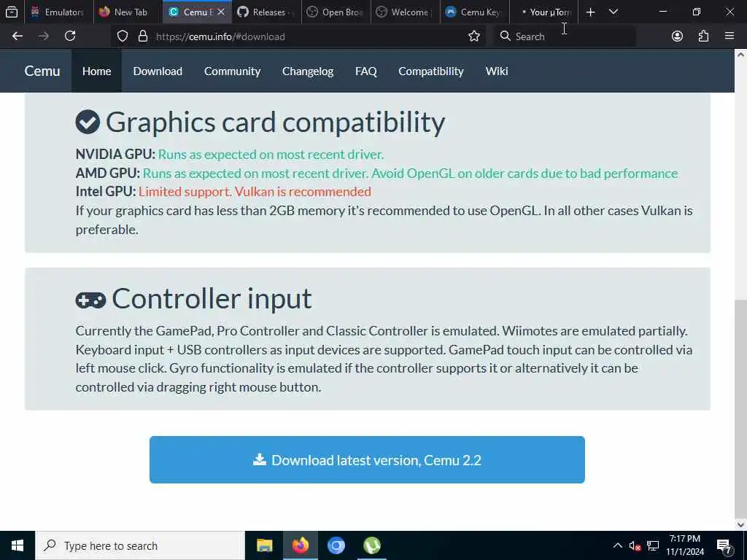
Task: Click the padlock site security icon
Action: click(x=143, y=36)
